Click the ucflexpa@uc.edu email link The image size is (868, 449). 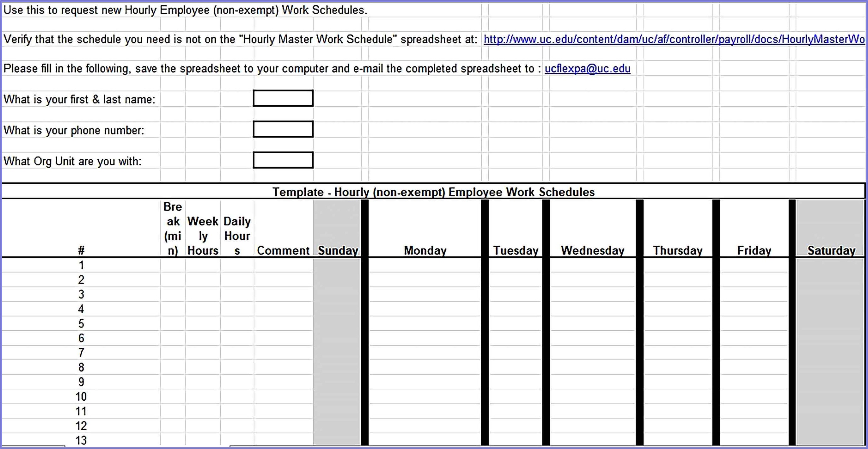587,69
